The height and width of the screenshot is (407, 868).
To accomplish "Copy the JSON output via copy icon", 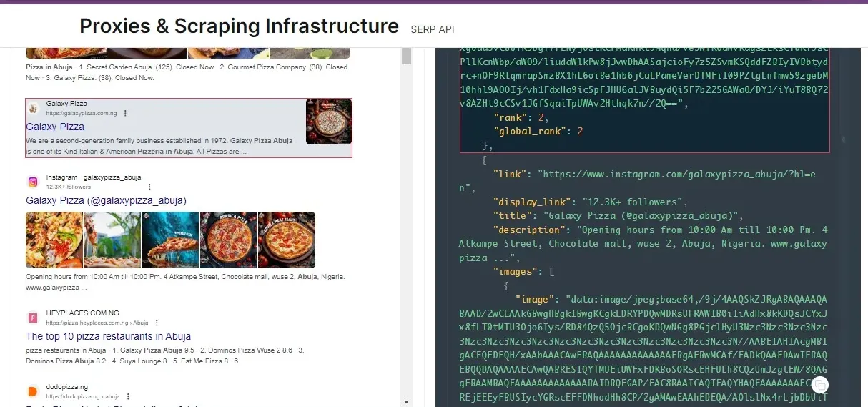I will [820, 384].
